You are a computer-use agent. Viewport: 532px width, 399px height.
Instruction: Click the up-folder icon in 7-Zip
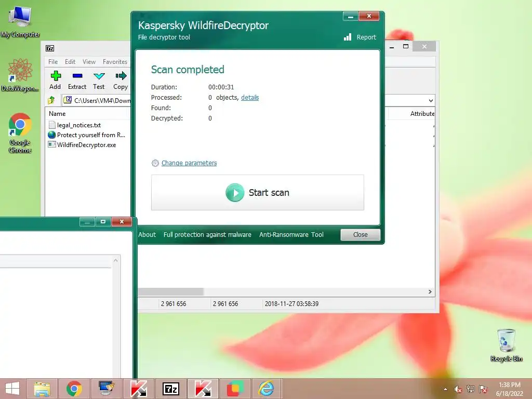[x=51, y=100]
